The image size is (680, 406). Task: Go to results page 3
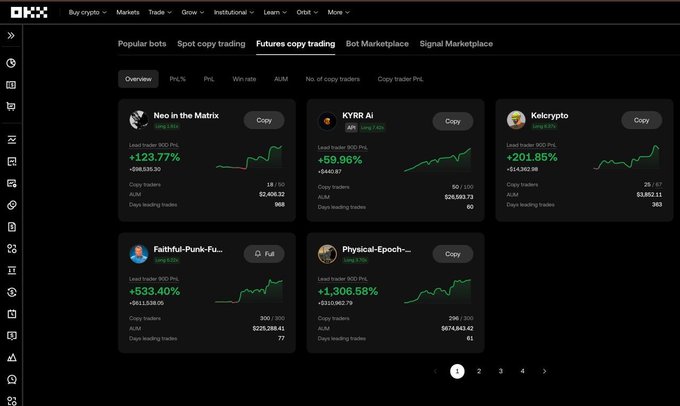pyautogui.click(x=500, y=371)
